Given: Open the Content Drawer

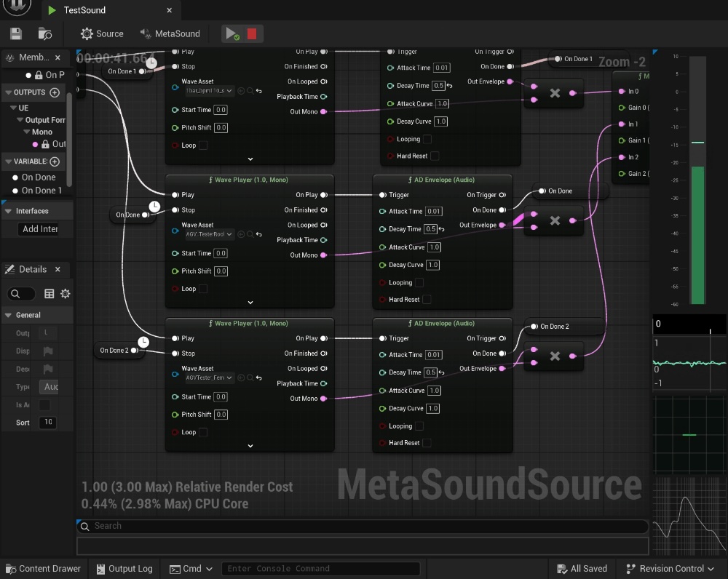Looking at the screenshot, I should (x=43, y=569).
